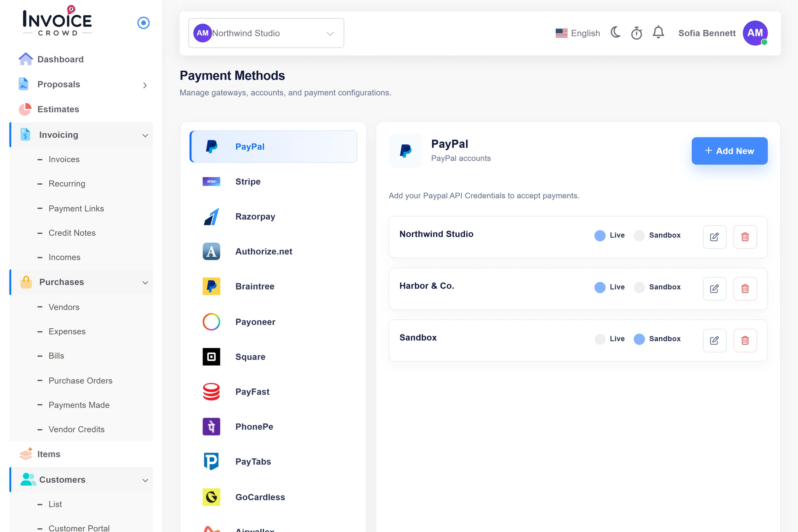Click the GoCardless logo icon

[211, 497]
